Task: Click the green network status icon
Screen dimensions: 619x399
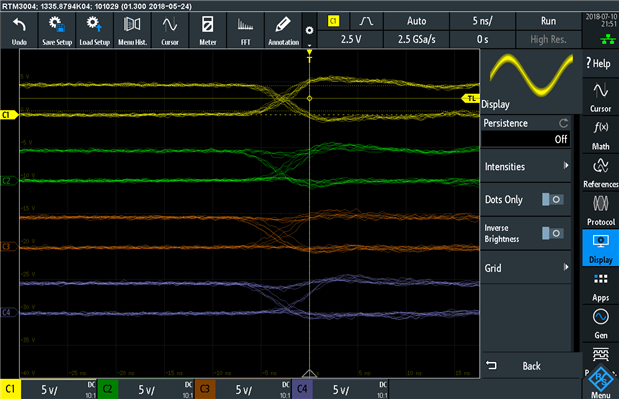Action: click(x=608, y=39)
